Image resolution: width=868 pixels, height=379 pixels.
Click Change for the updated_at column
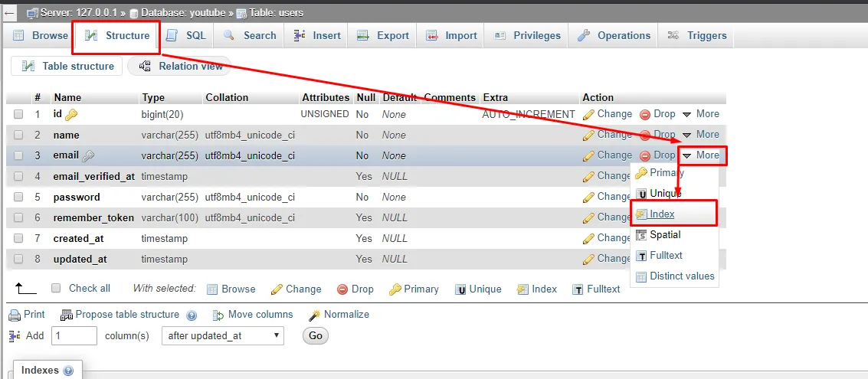607,258
